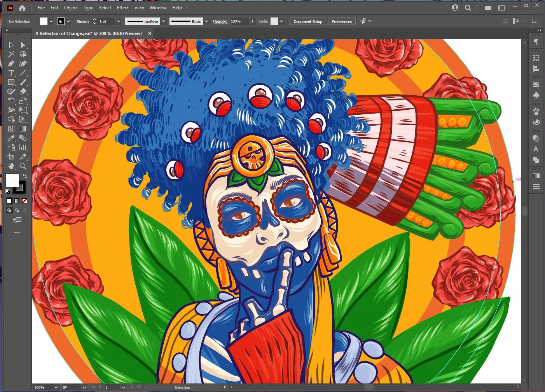
Task: Select the Curvature tool
Action: coord(23,64)
